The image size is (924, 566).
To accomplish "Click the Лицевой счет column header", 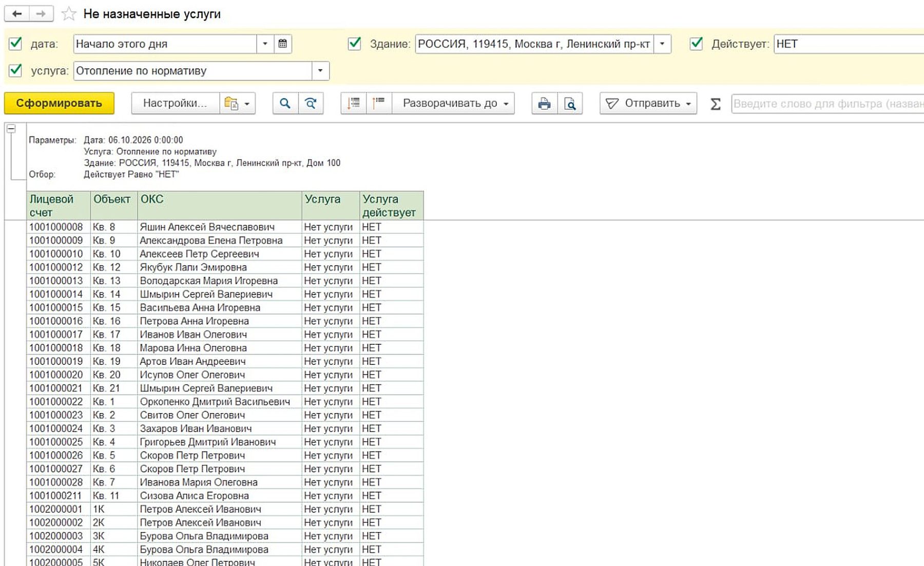I will coord(59,205).
